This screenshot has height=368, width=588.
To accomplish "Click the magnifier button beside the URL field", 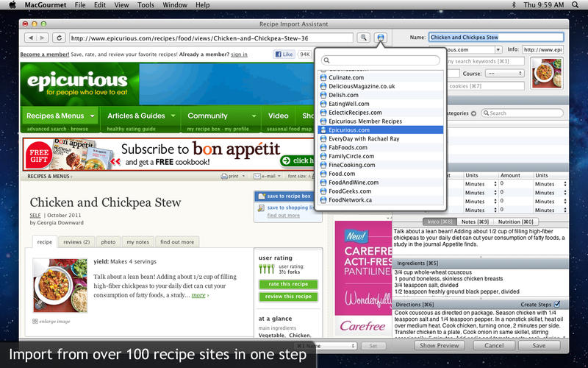I will point(363,38).
